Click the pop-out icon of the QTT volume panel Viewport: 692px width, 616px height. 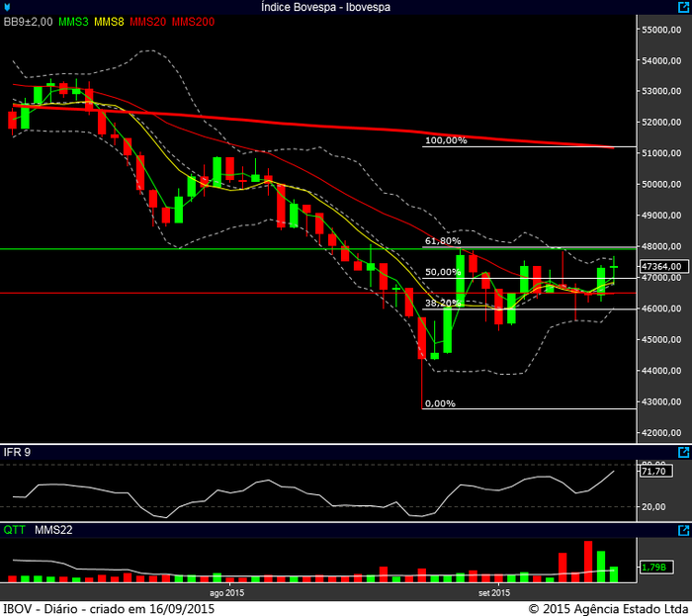pyautogui.click(x=683, y=530)
